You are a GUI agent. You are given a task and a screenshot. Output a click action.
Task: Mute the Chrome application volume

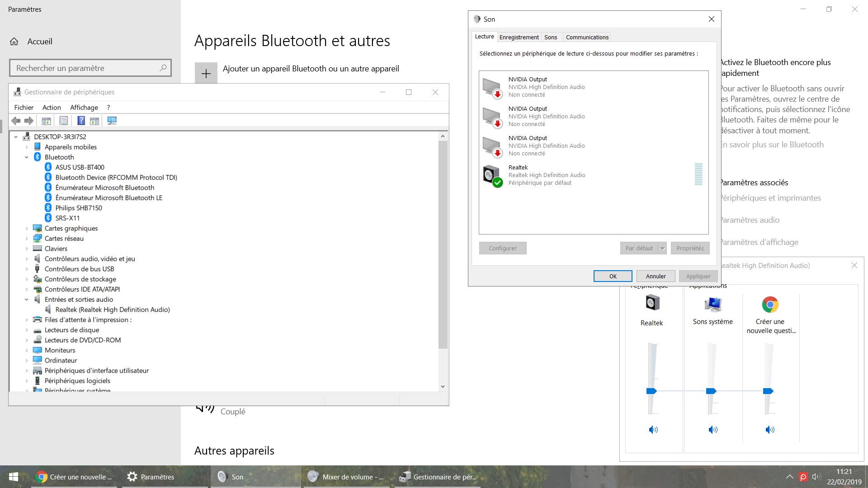(x=770, y=430)
